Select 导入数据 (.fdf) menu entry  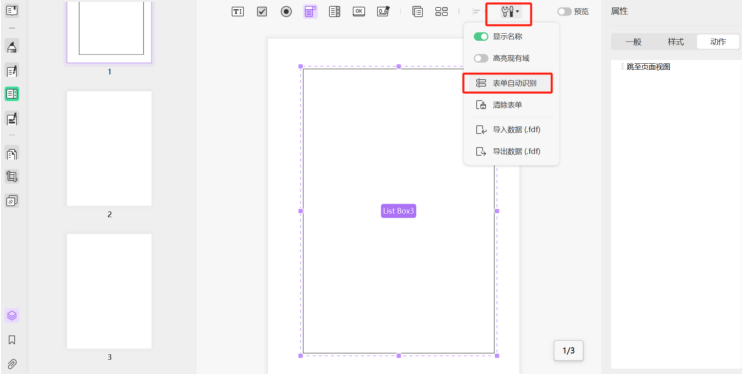(511, 130)
